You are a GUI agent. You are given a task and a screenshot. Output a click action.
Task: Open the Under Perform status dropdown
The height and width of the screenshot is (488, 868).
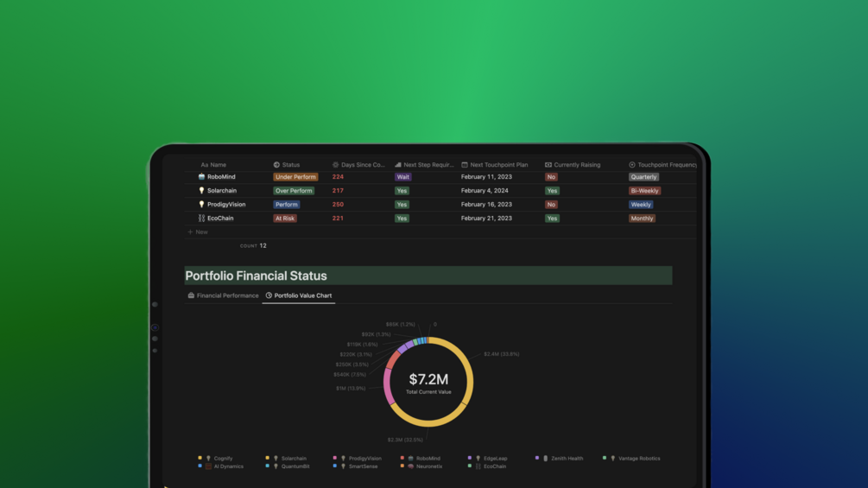pos(295,177)
